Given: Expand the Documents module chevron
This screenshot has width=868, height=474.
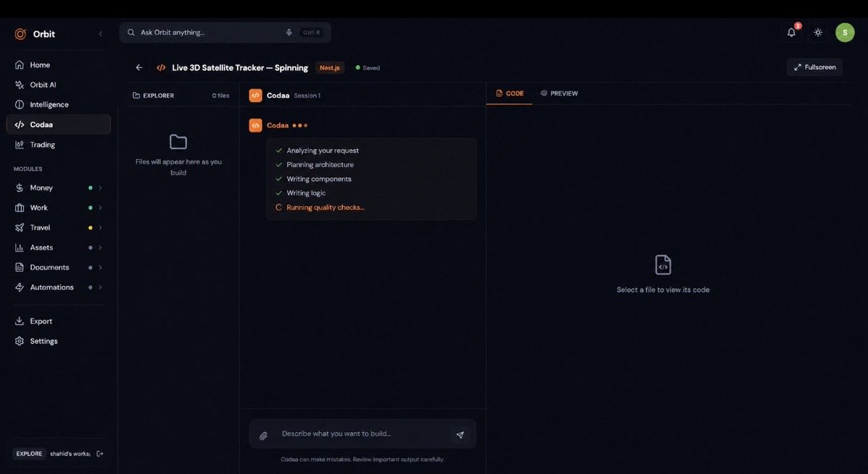Looking at the screenshot, I should point(100,268).
